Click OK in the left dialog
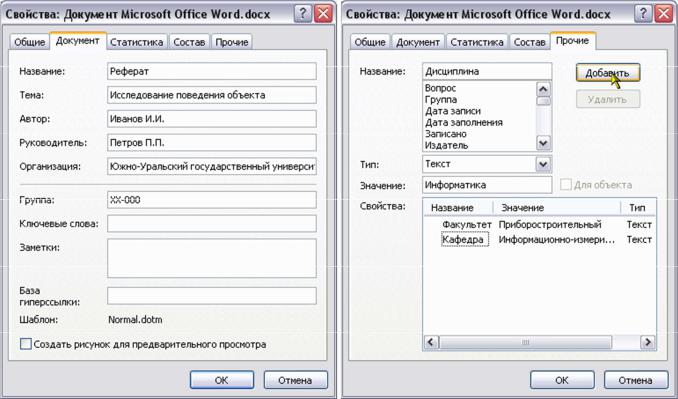Viewport: 678px width, 399px height. tap(222, 380)
